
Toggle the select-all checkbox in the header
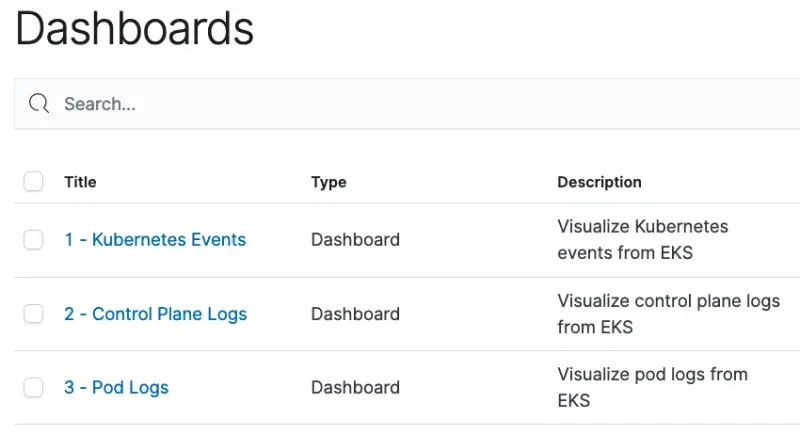coord(34,181)
